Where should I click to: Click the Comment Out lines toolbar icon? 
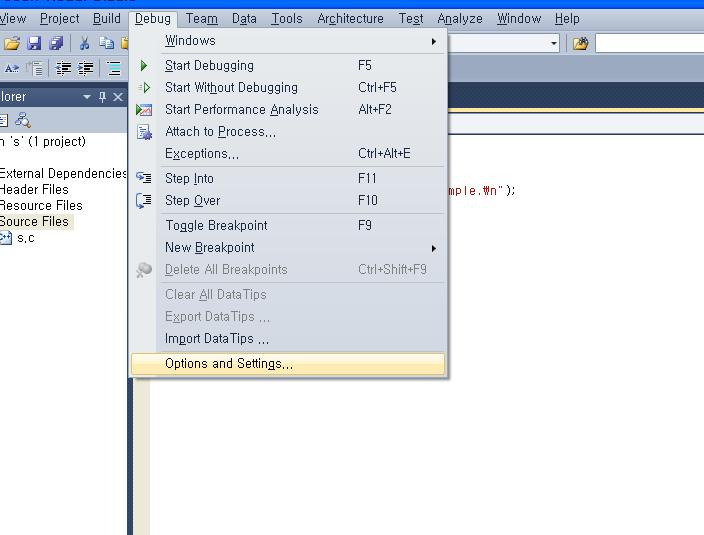(114, 68)
